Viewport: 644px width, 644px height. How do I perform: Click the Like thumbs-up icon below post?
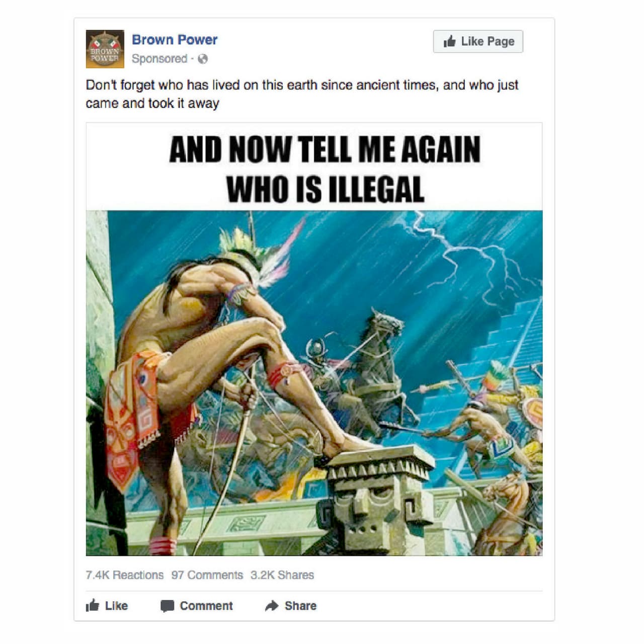click(93, 605)
